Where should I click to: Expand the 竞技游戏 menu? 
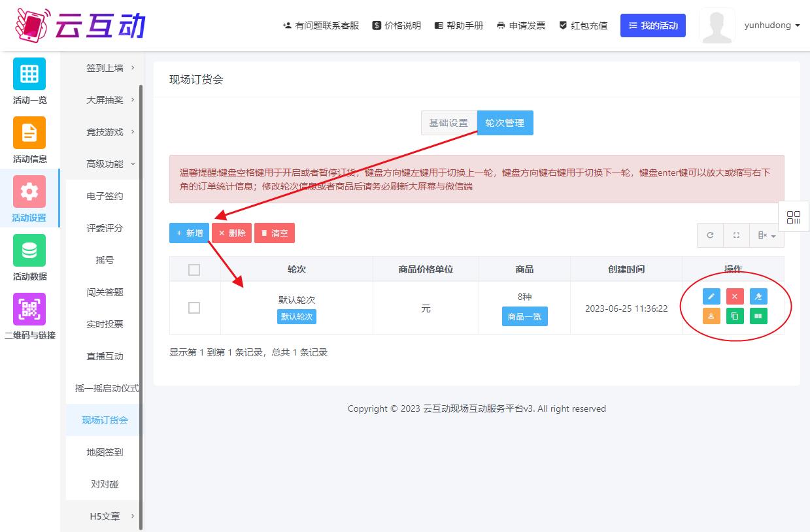pyautogui.click(x=105, y=132)
